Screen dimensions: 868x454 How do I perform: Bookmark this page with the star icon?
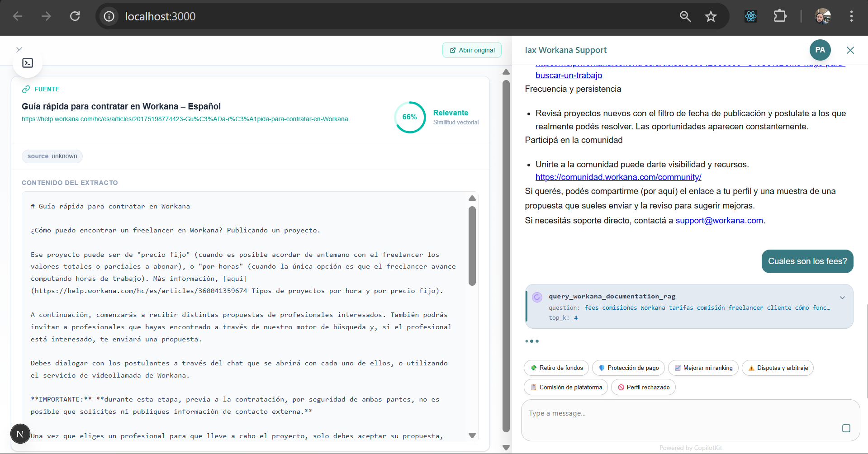tap(711, 16)
